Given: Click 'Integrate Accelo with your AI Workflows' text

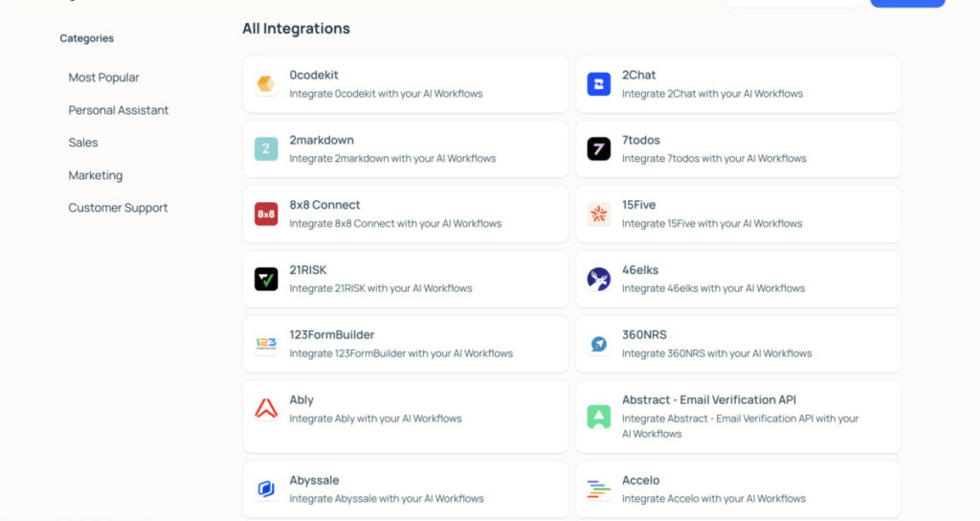Looking at the screenshot, I should pyautogui.click(x=714, y=498).
